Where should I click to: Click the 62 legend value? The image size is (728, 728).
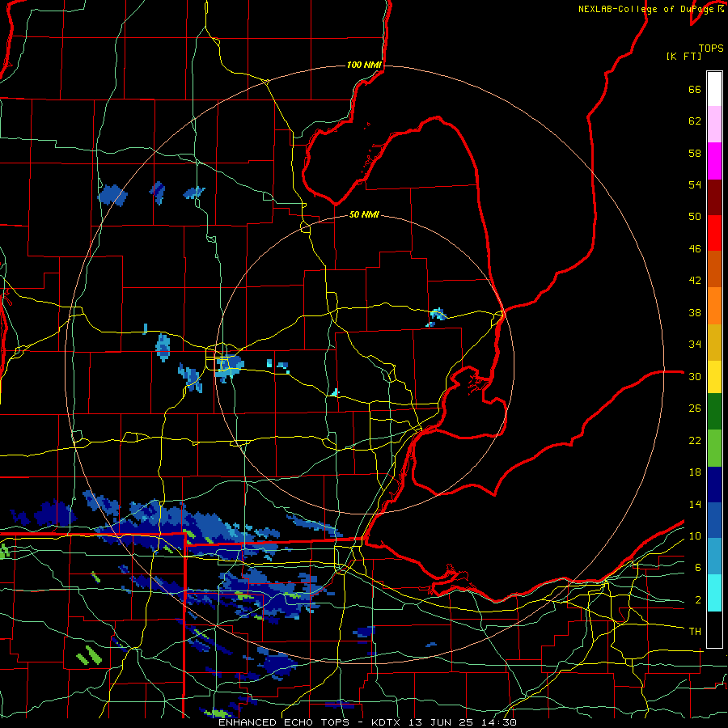click(695, 121)
